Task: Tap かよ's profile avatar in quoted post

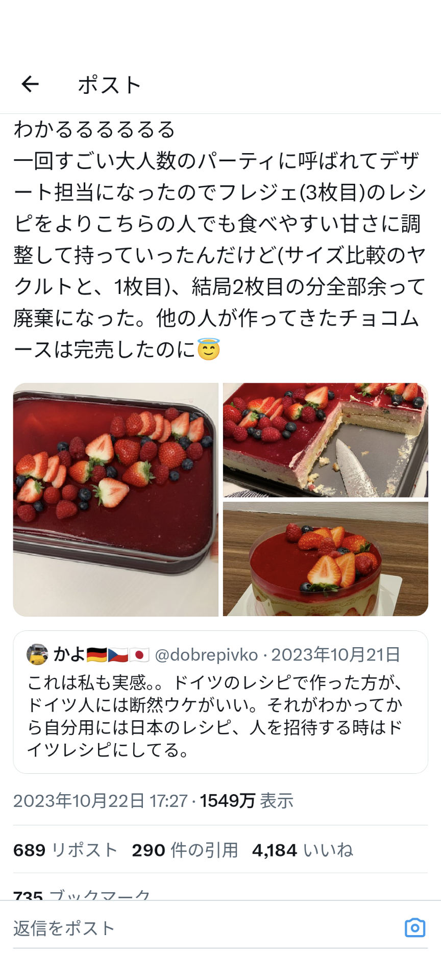Action: (x=37, y=655)
